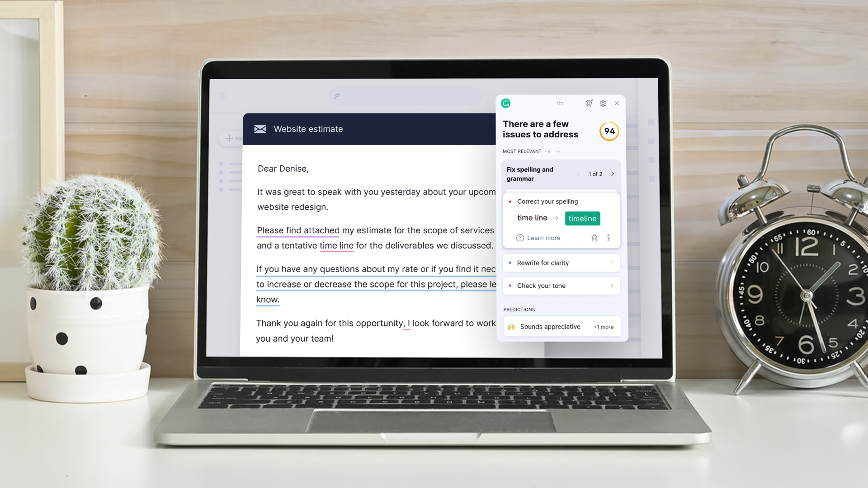Delete the current spelling suggestion

tap(594, 238)
